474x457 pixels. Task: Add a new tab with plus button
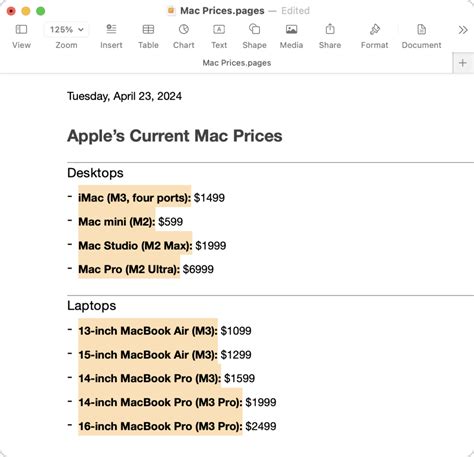coord(463,63)
